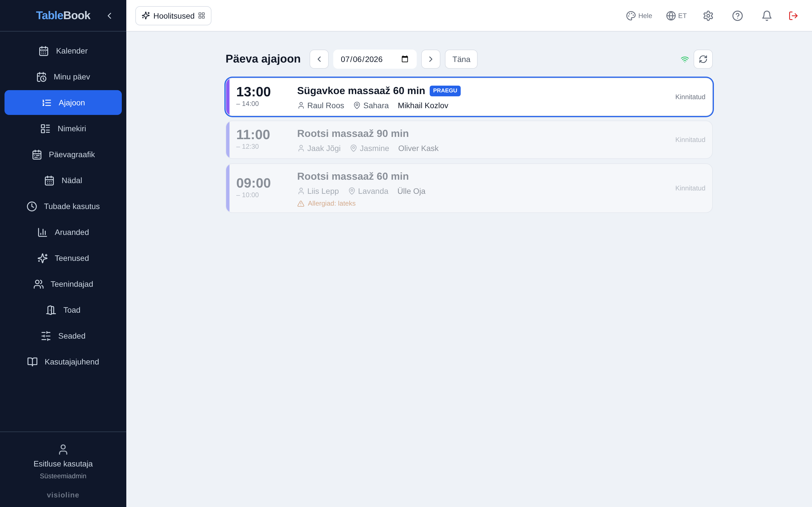Open Kasutajajuhend user guide link
This screenshot has height=507, width=812.
(x=63, y=362)
